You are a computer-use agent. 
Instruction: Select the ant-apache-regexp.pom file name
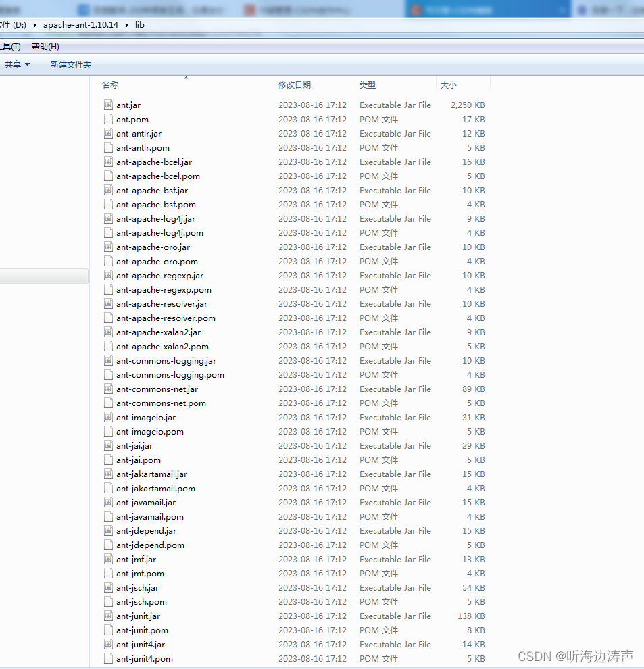point(164,290)
